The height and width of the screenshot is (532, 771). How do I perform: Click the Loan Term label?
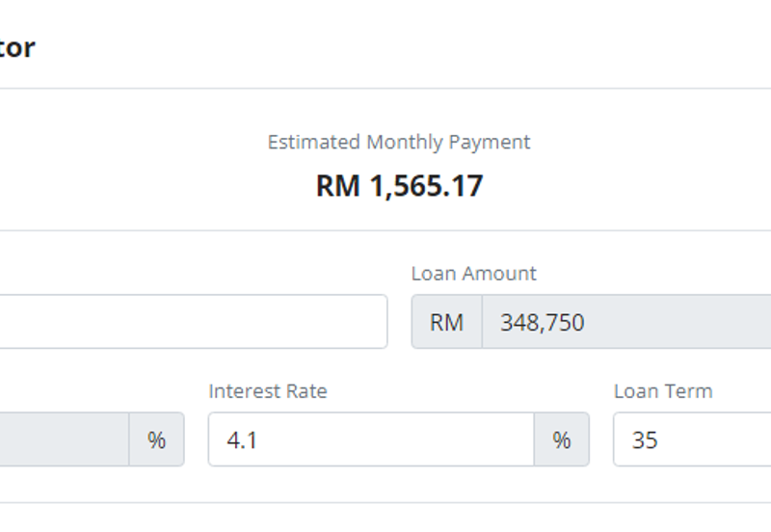(663, 391)
